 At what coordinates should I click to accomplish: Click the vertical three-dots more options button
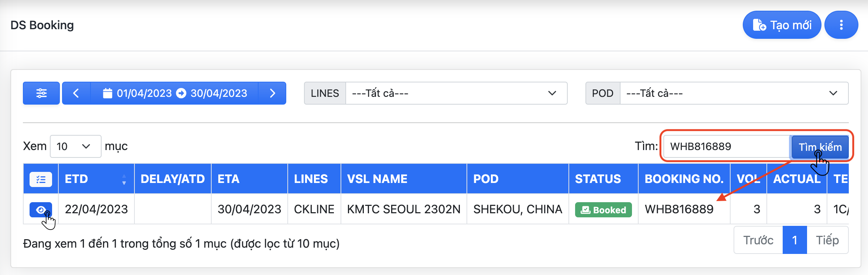(x=841, y=25)
